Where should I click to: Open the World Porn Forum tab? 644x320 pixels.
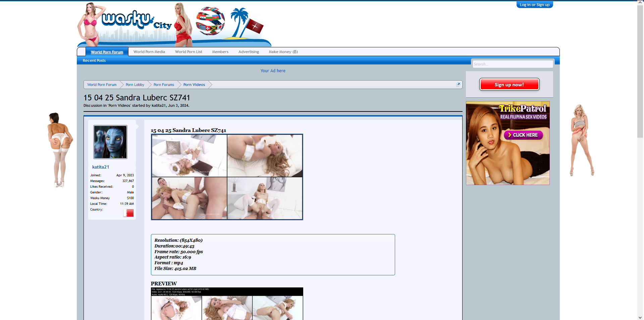(107, 52)
